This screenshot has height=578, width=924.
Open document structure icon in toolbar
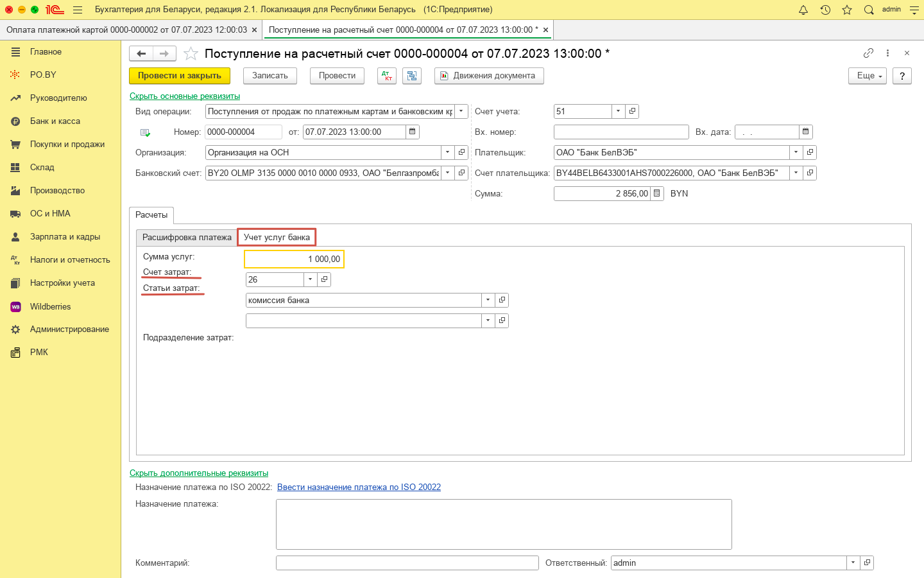412,76
